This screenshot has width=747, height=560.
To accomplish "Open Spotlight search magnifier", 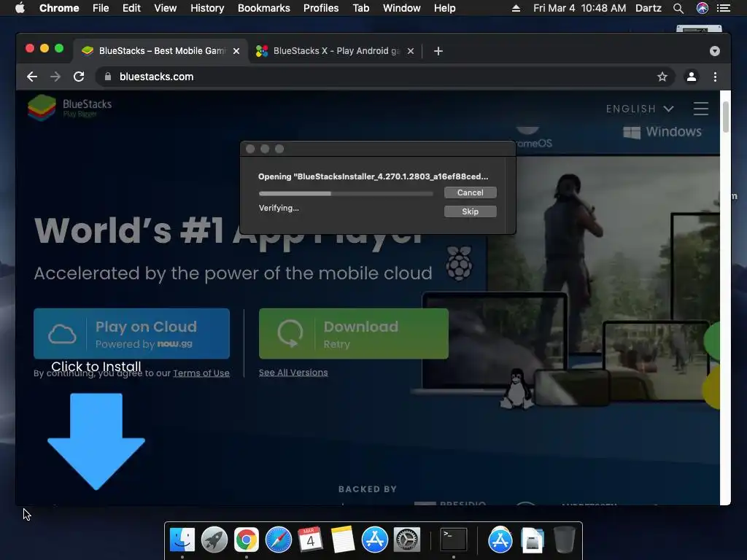I will click(678, 8).
